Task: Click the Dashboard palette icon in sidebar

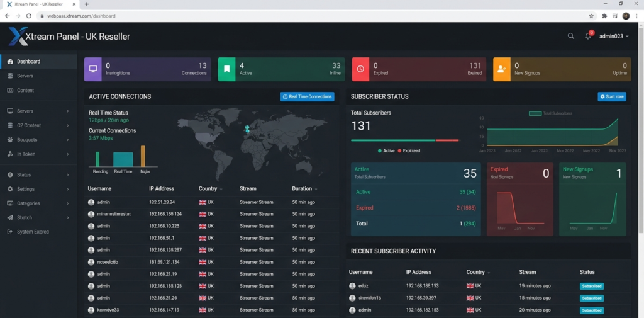Action: 10,62
